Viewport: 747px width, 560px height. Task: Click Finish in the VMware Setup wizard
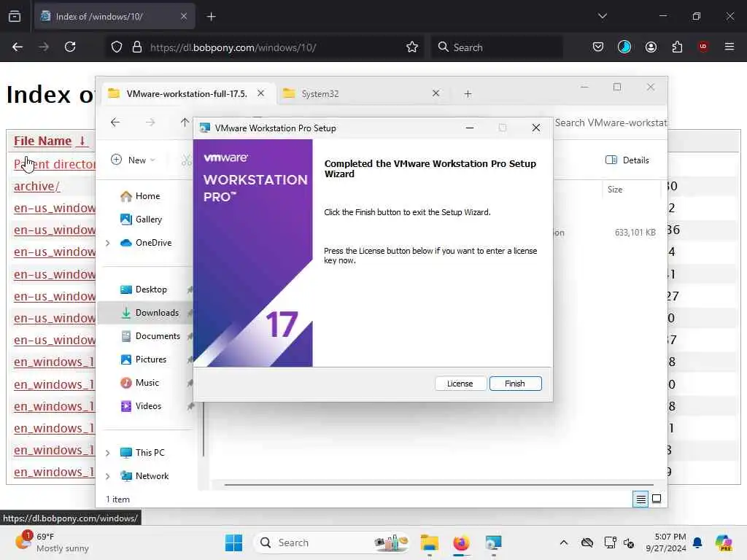coord(515,384)
